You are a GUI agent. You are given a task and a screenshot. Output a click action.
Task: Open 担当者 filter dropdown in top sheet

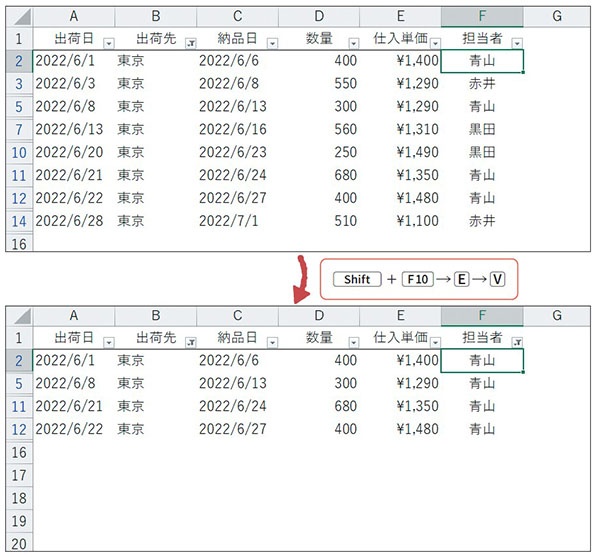point(517,44)
